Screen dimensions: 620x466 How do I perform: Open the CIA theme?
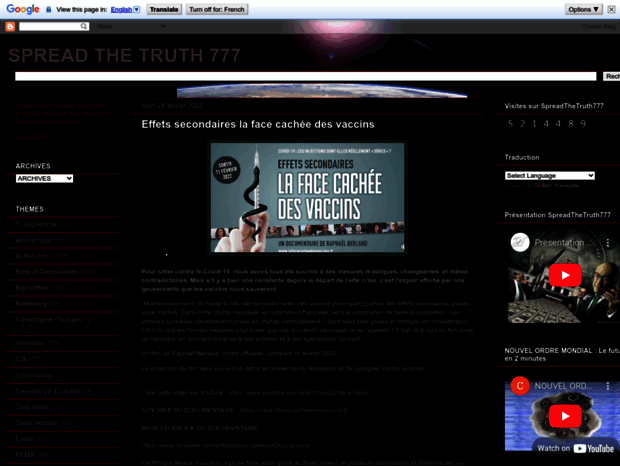click(21, 359)
